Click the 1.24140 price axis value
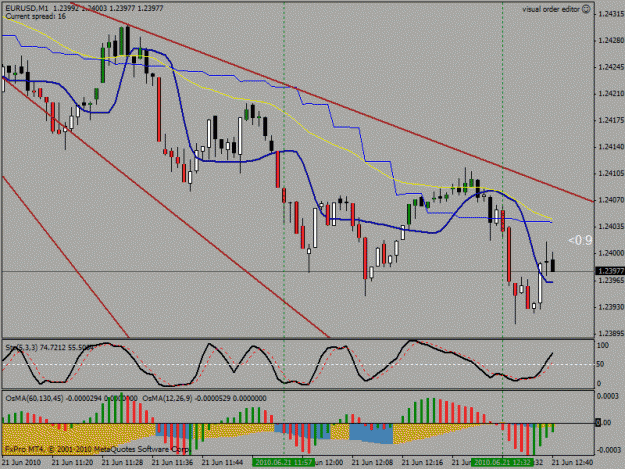Viewport: 625px width, 469px height. coord(611,147)
